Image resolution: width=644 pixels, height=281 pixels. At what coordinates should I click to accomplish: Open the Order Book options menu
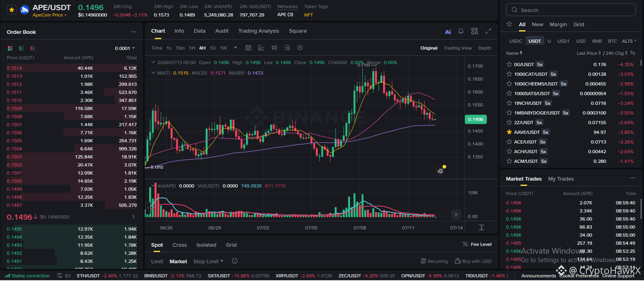pos(133,32)
